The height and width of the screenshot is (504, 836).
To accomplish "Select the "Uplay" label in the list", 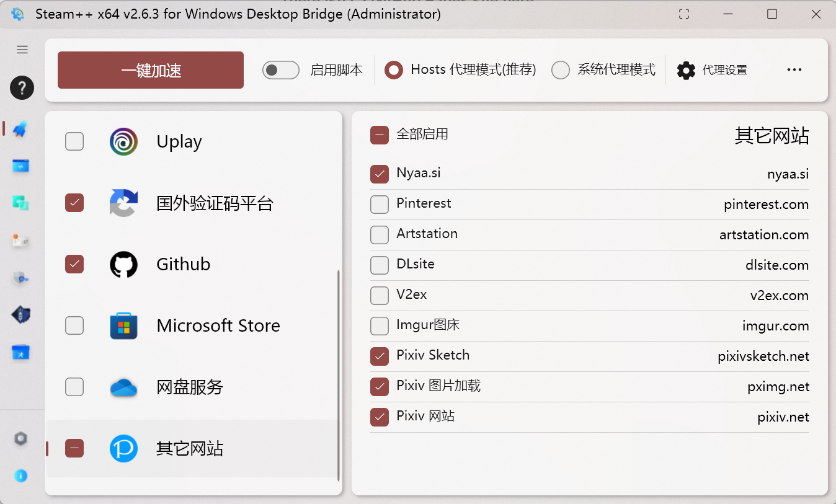I will click(179, 142).
